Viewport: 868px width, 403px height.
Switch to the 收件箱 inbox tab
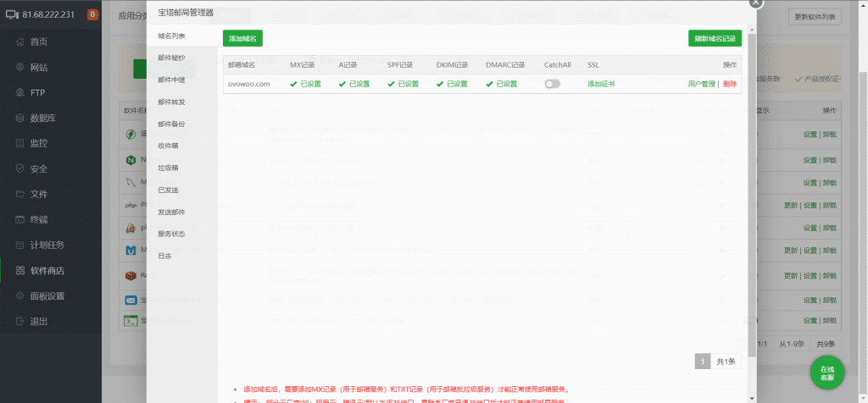coord(168,146)
